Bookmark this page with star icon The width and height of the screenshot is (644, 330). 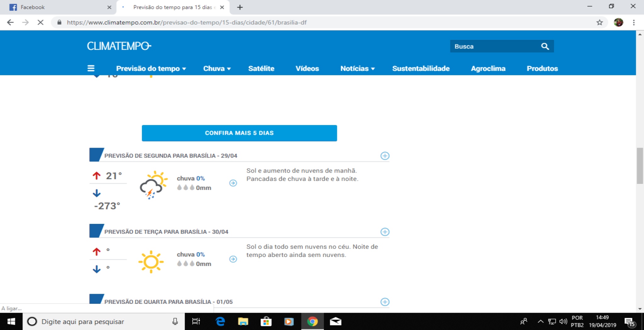(599, 22)
